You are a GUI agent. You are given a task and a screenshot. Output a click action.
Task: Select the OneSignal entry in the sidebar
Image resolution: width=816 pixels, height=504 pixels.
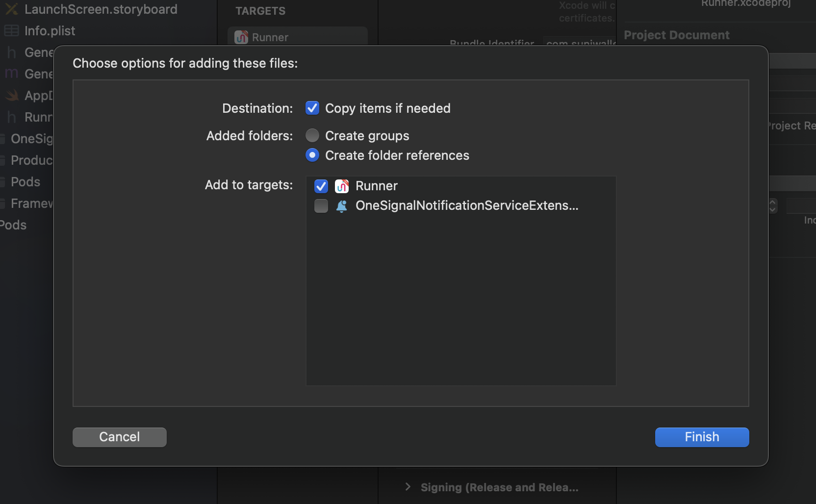click(x=29, y=139)
